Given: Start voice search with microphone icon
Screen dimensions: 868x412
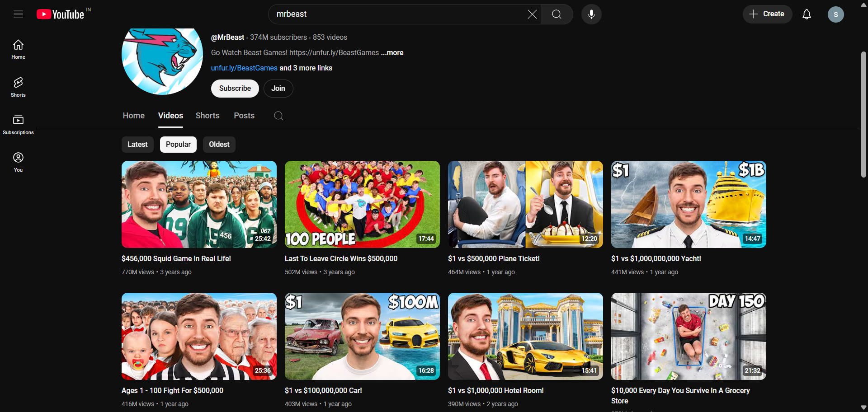Looking at the screenshot, I should (591, 14).
